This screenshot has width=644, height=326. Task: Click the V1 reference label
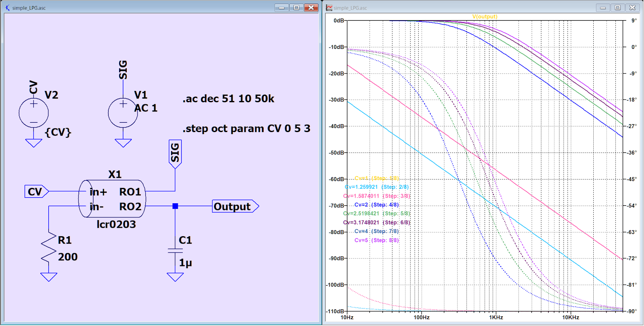(x=141, y=95)
